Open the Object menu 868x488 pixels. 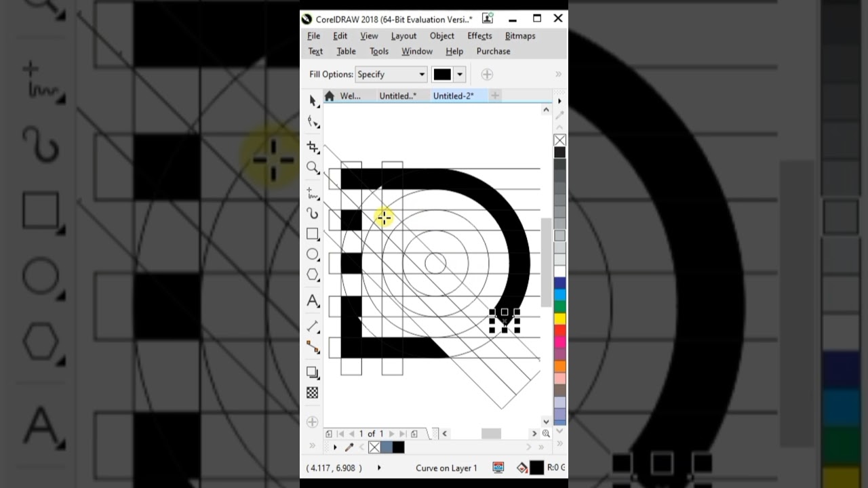[441, 36]
